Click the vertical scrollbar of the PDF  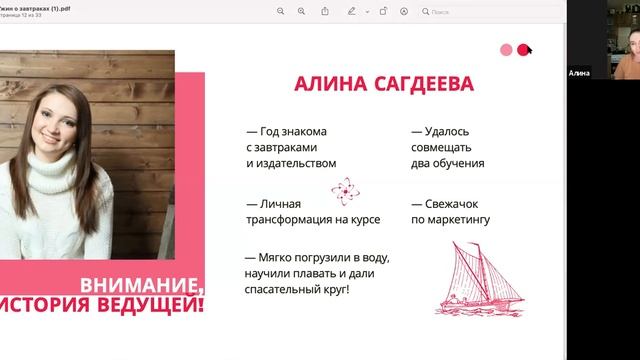tap(565, 192)
